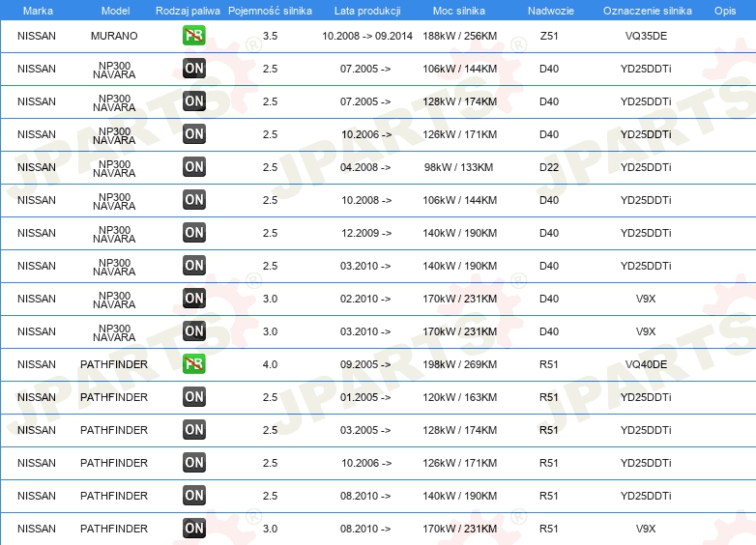Screen dimensions: 756x545
Task: Click the Rodzaj paliwa column header
Action: 188,11
